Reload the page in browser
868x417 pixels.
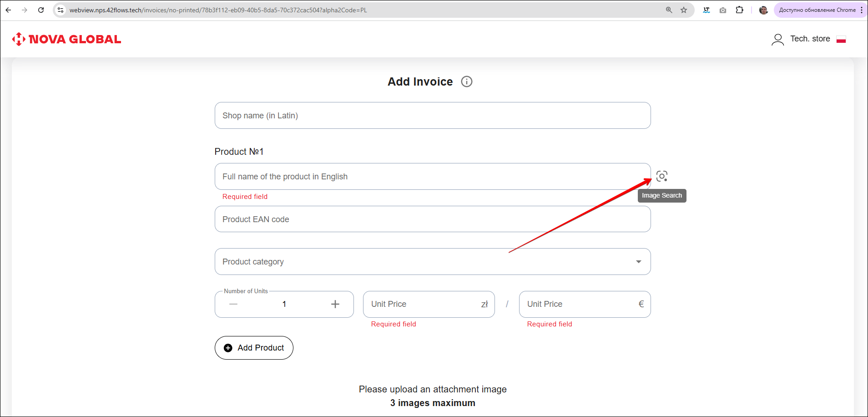(41, 10)
